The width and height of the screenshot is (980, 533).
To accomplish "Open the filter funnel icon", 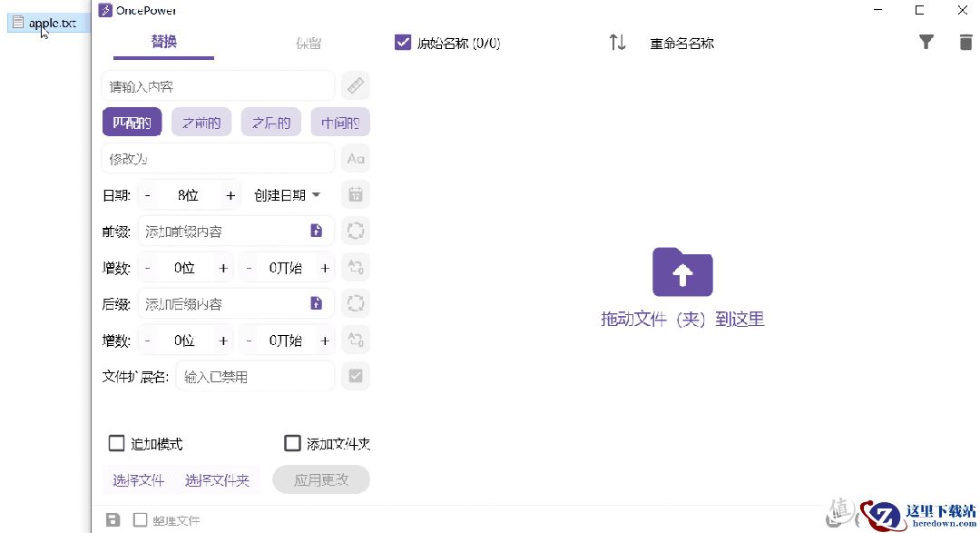I will tap(926, 43).
